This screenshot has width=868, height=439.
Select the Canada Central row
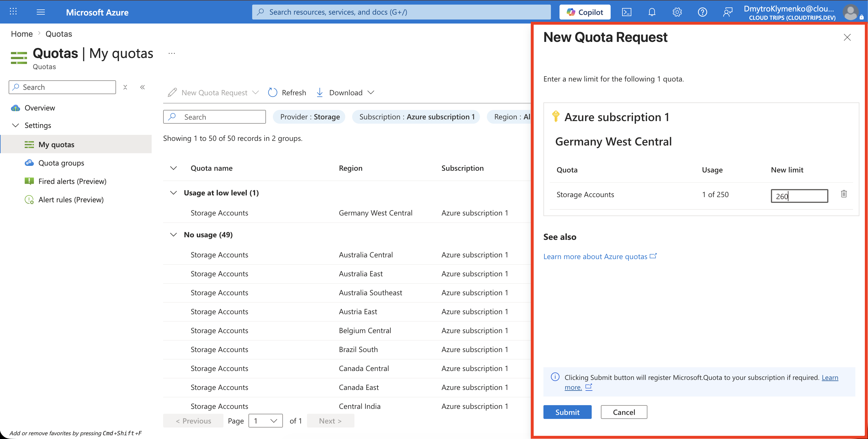click(347, 368)
